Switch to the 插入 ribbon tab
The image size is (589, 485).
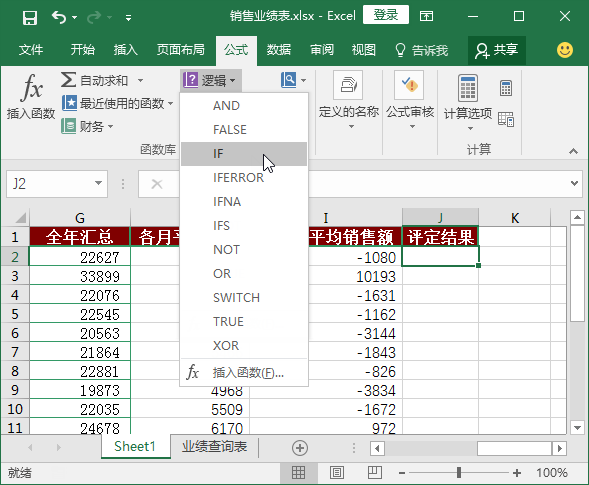click(x=126, y=50)
